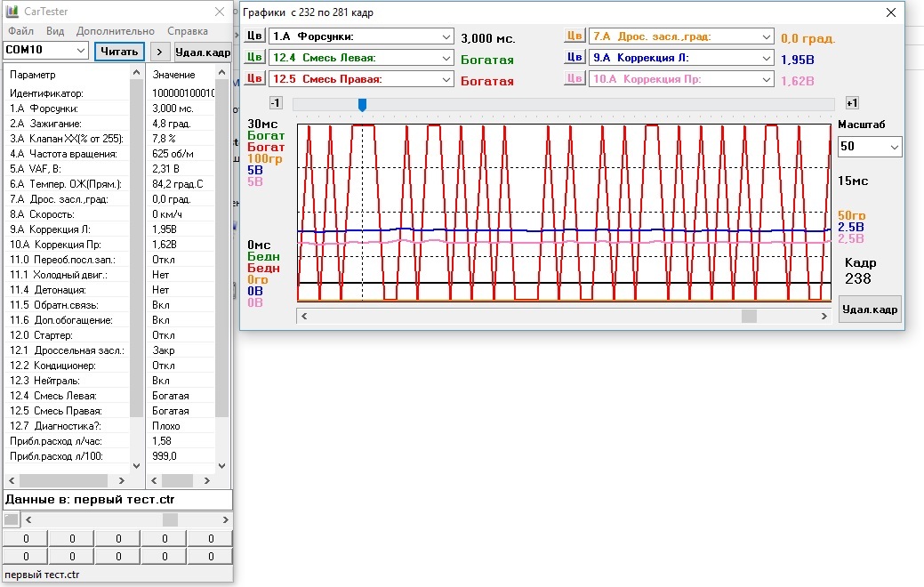Image resolution: width=924 pixels, height=587 pixels.
Task: Close the Графики graph window
Action: (x=891, y=12)
